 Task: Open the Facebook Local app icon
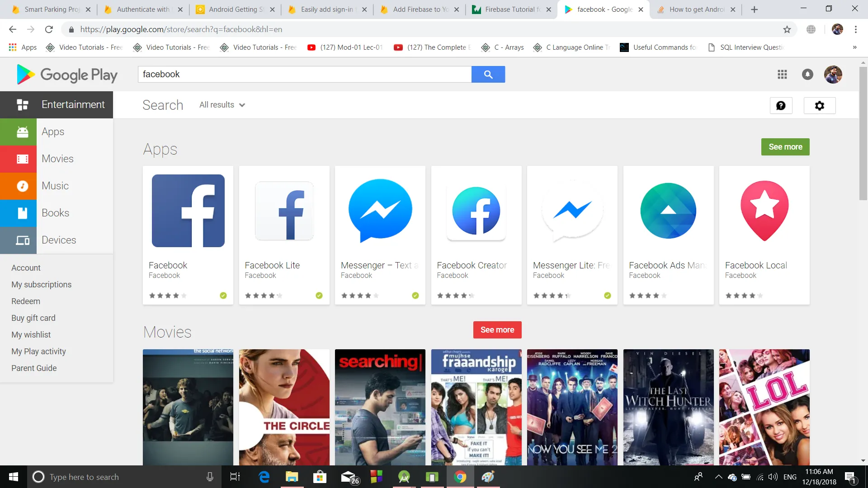click(x=764, y=211)
